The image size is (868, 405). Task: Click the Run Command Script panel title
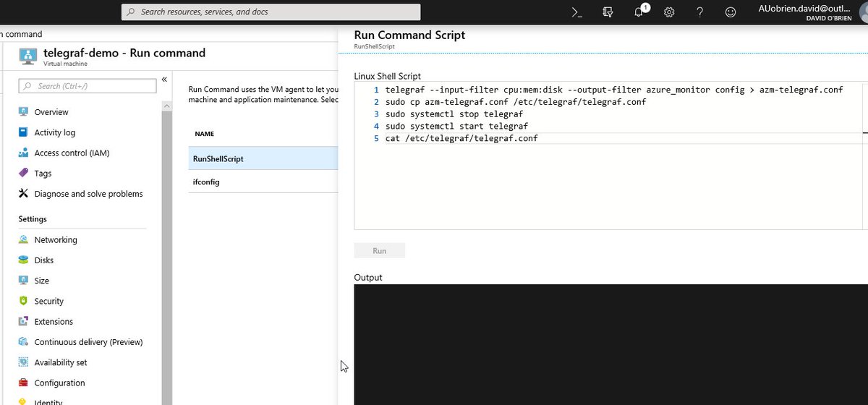[409, 35]
